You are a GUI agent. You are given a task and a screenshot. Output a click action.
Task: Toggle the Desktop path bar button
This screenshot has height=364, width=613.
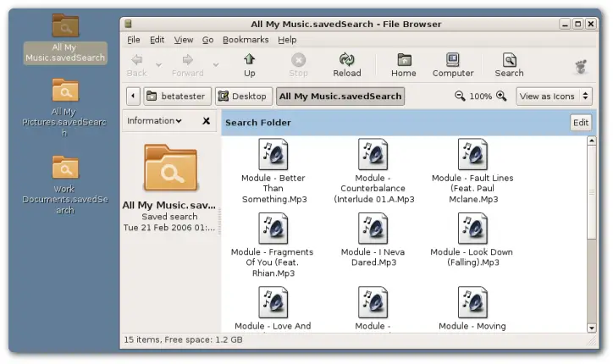tap(243, 97)
